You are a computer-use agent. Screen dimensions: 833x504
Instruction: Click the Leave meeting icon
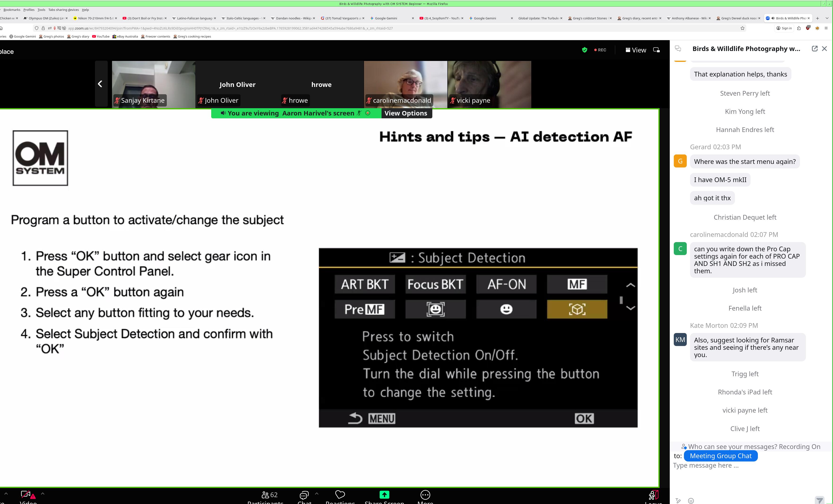point(653,495)
